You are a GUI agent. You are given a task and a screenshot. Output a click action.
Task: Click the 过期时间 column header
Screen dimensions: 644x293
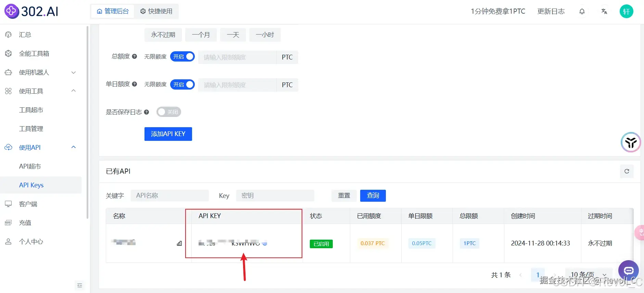(x=600, y=216)
